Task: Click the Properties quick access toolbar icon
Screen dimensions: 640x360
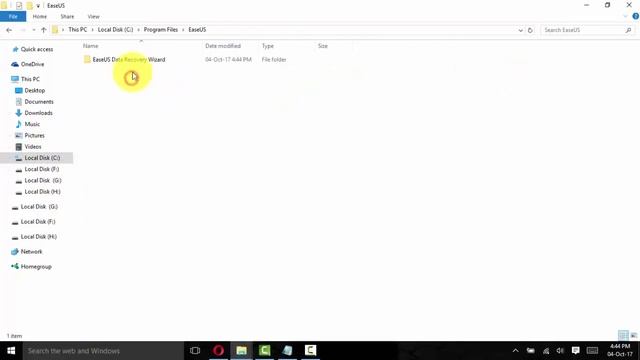Action: tap(19, 6)
